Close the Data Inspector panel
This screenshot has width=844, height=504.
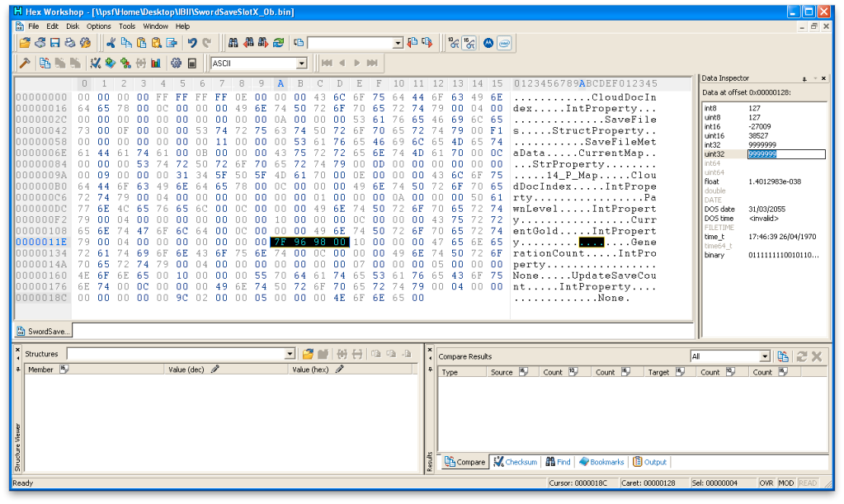tap(823, 78)
